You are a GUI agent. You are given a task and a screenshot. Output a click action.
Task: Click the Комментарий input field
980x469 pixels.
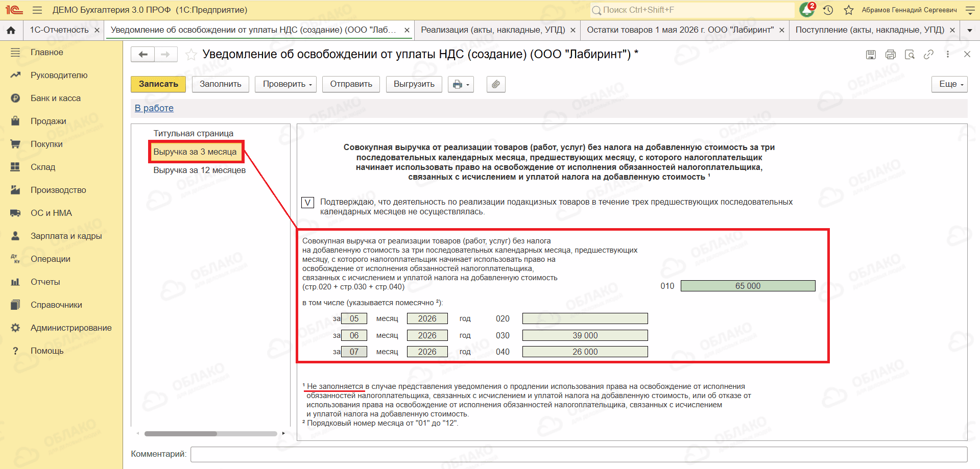pyautogui.click(x=579, y=454)
